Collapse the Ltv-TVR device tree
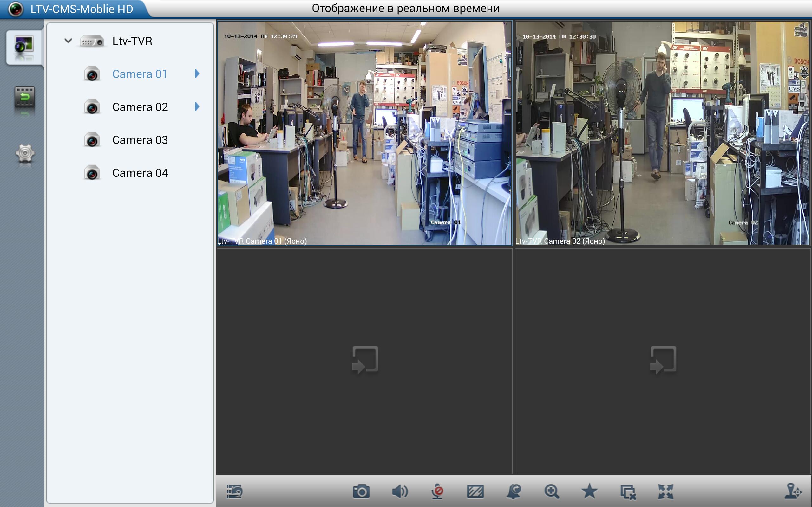Screen dimensions: 812x507 coord(68,41)
